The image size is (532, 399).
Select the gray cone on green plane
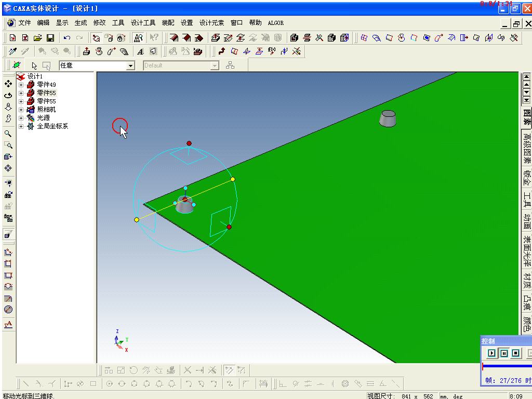point(388,118)
